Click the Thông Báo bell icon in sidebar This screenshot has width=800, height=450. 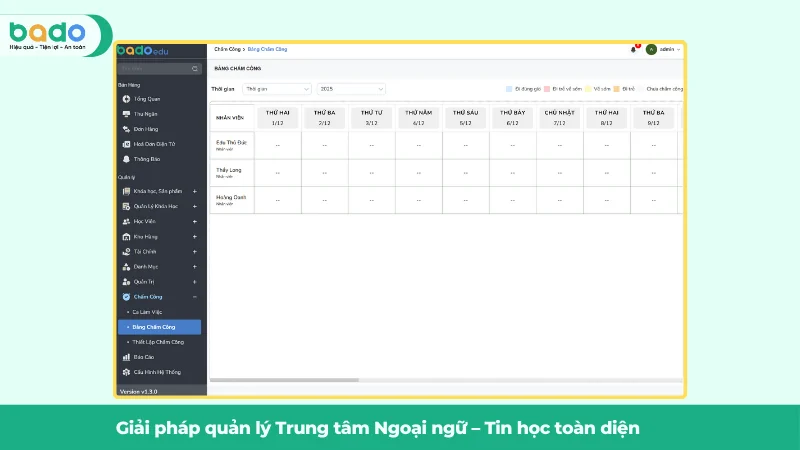point(126,159)
